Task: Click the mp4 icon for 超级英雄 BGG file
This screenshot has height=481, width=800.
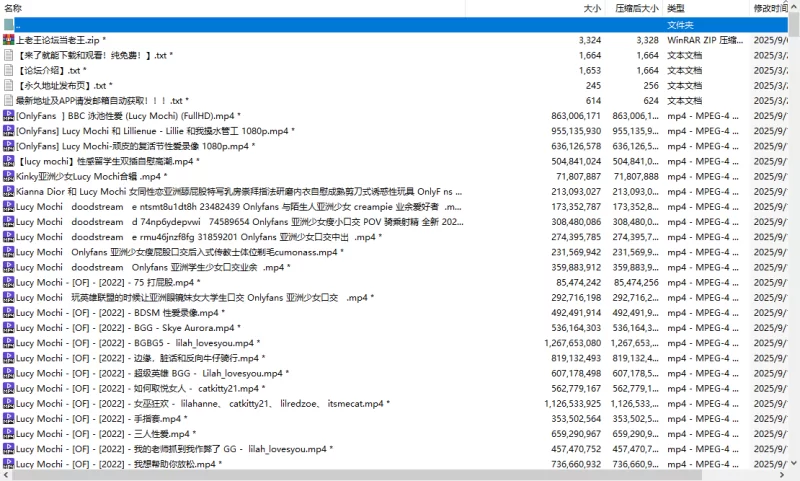Action: click(9, 373)
